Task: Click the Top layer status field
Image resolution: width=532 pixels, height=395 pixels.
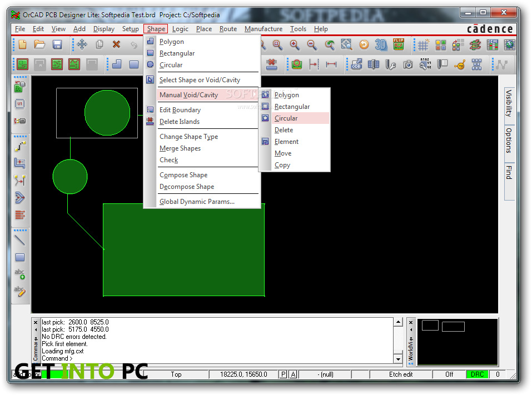Action: [176, 374]
